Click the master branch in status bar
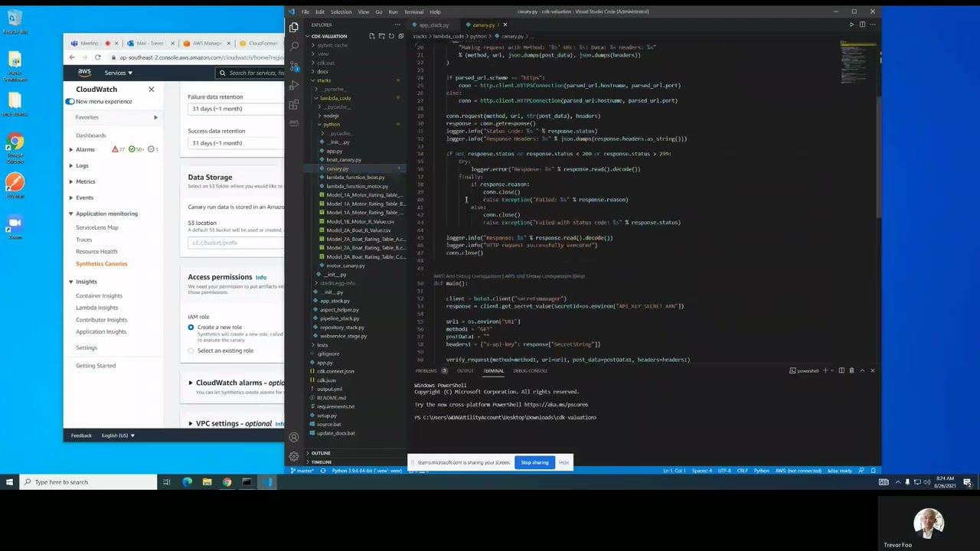This screenshot has height=551, width=980. pos(304,471)
